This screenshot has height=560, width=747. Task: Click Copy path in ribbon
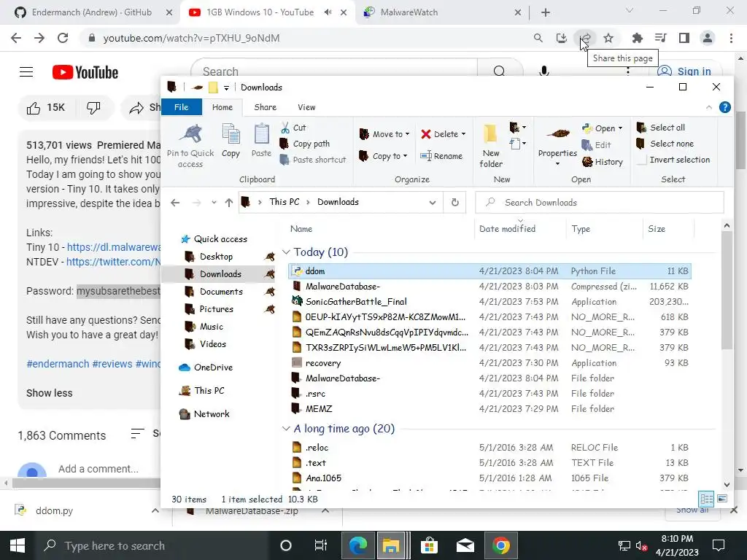coord(305,144)
